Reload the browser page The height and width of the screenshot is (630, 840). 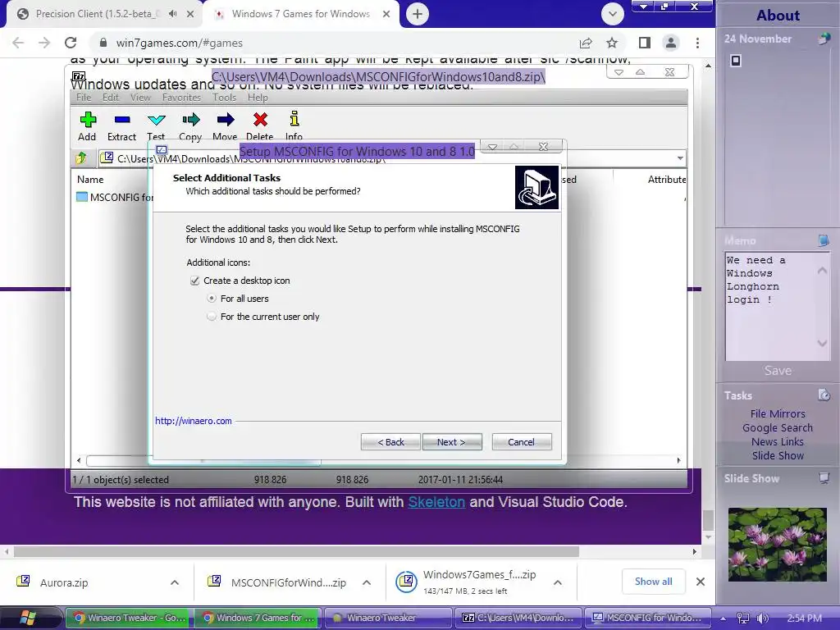[71, 43]
